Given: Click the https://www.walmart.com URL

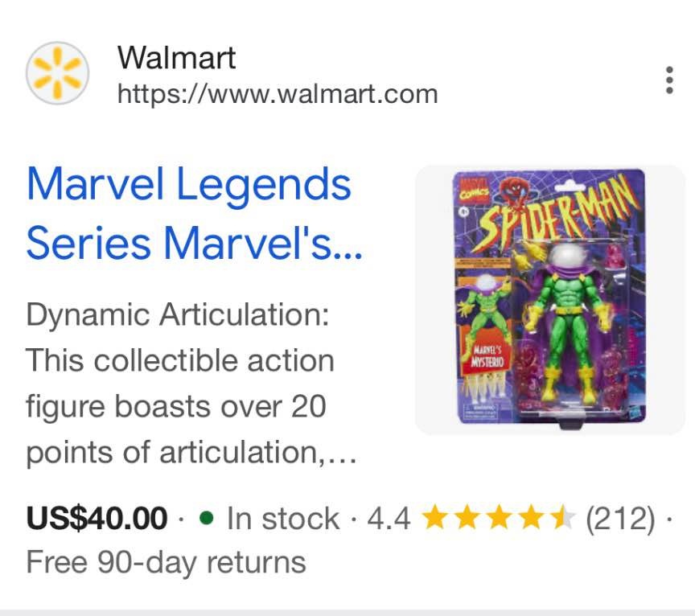Looking at the screenshot, I should tap(278, 94).
